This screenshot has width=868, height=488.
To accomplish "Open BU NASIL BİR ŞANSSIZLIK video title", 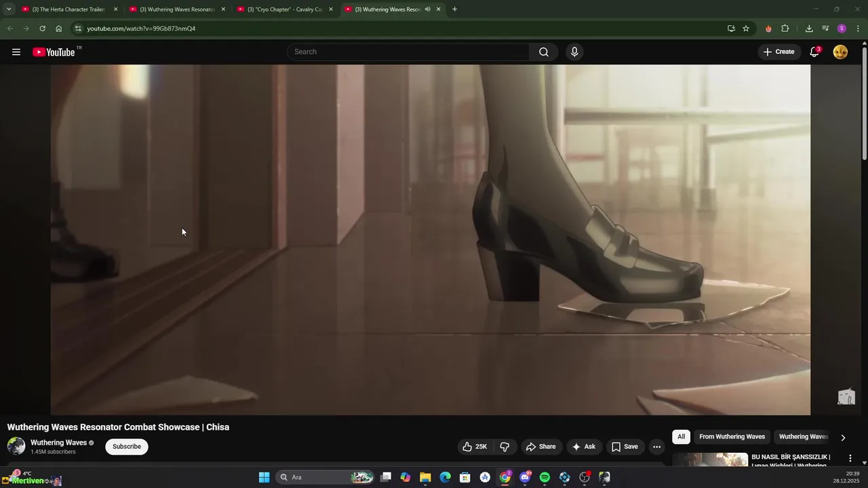I will click(791, 461).
